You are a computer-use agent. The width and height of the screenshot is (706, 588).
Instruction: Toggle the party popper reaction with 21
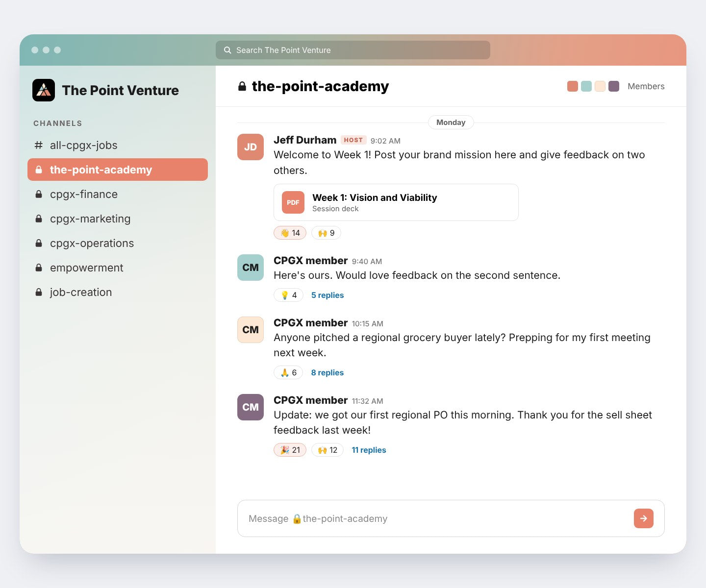(290, 450)
